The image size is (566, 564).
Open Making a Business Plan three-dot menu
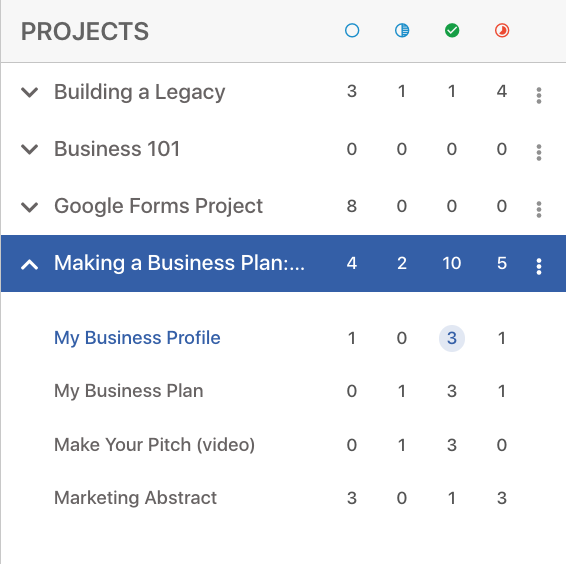539,266
